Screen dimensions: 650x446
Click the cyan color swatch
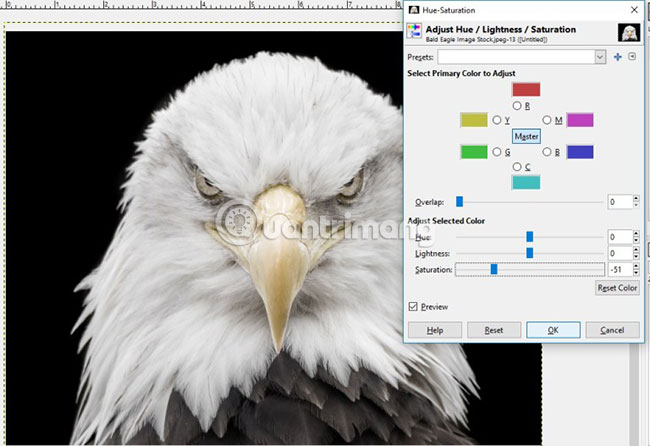pyautogui.click(x=526, y=182)
